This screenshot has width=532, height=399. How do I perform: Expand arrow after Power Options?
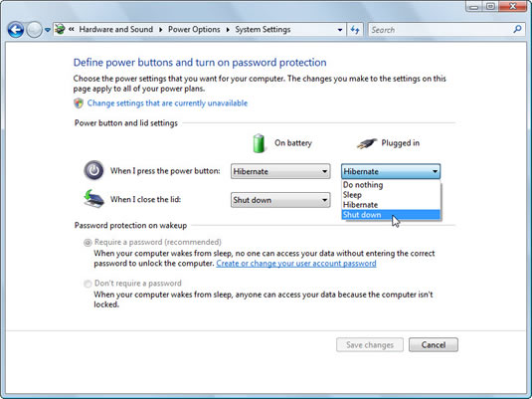[228, 30]
